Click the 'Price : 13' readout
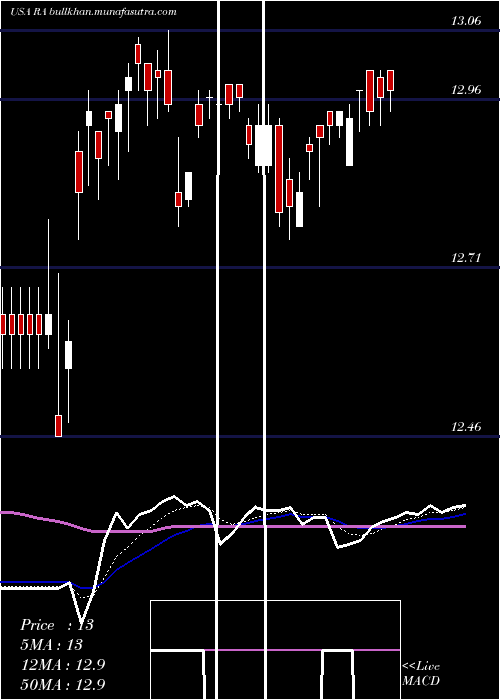Screen dimensions: 500x700 57,625
